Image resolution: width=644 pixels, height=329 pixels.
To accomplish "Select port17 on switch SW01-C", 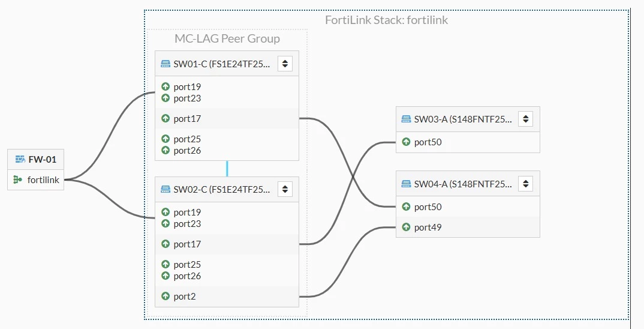I will (227, 118).
